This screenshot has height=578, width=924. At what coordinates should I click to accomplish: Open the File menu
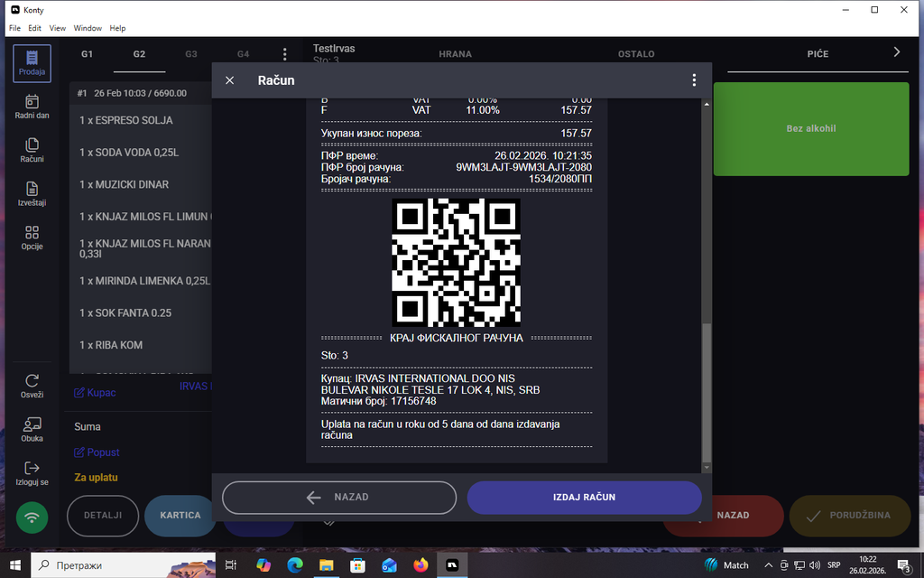pos(14,28)
